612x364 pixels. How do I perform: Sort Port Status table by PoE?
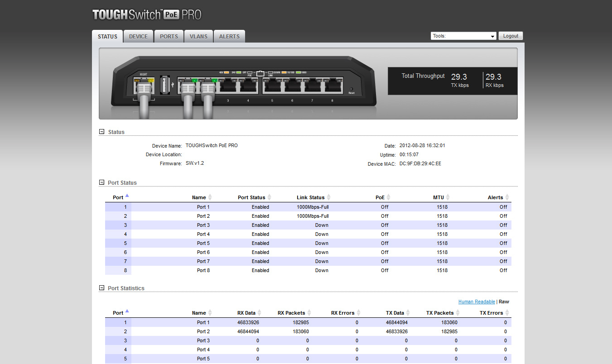[383, 197]
